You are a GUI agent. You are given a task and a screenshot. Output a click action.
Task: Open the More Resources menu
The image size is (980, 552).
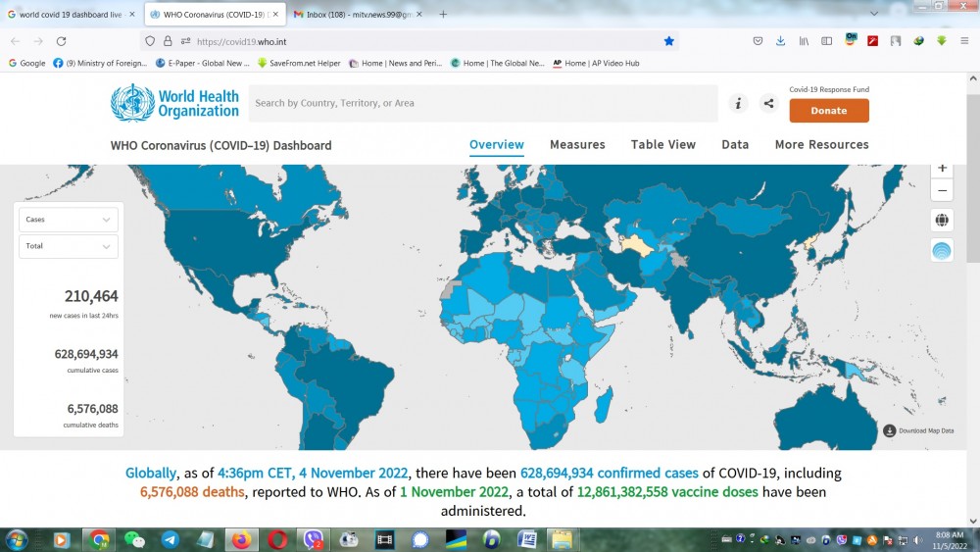[821, 145]
